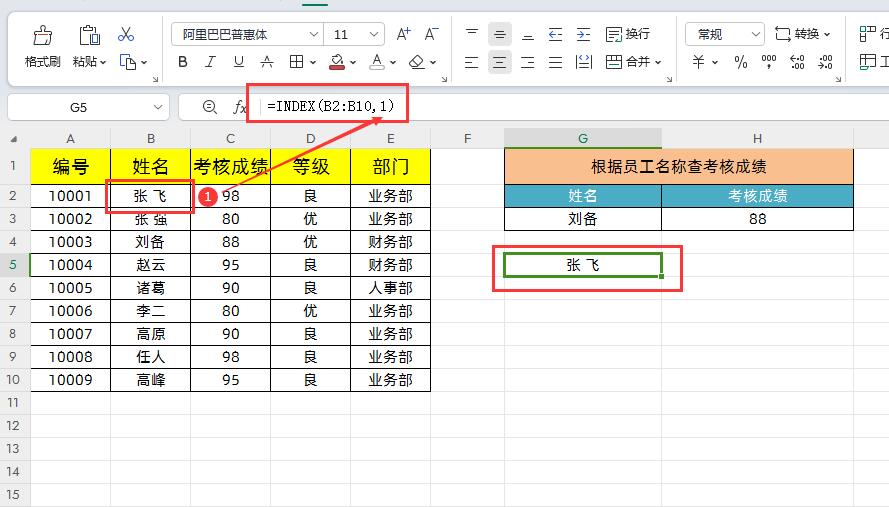Open the font settings dialog launcher

point(444,79)
